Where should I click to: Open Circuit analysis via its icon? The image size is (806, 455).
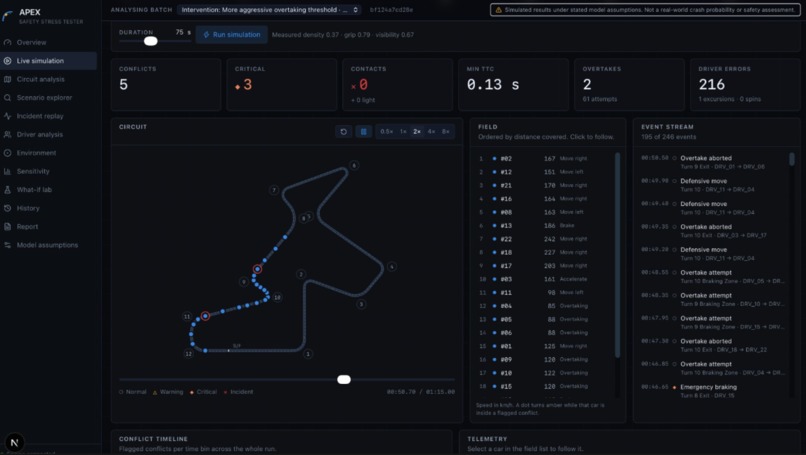tap(7, 79)
